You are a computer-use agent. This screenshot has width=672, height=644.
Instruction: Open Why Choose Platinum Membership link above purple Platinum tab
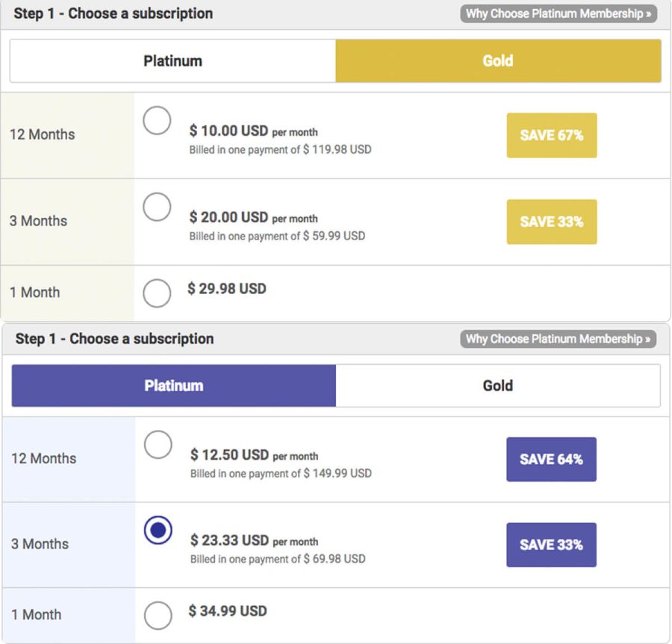559,339
